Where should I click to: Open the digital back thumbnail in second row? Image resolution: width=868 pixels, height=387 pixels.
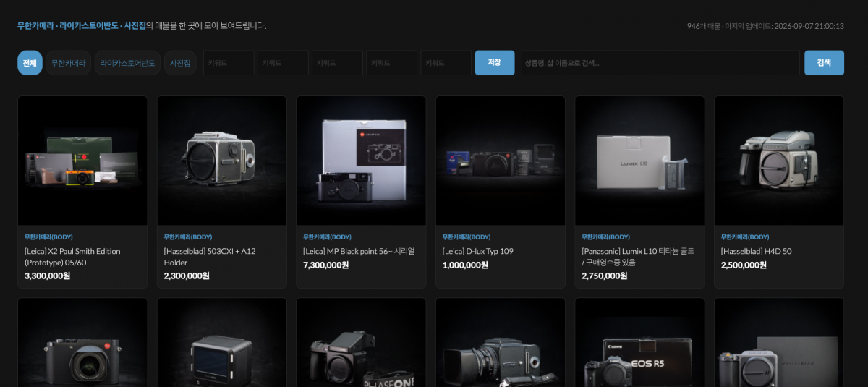222,343
